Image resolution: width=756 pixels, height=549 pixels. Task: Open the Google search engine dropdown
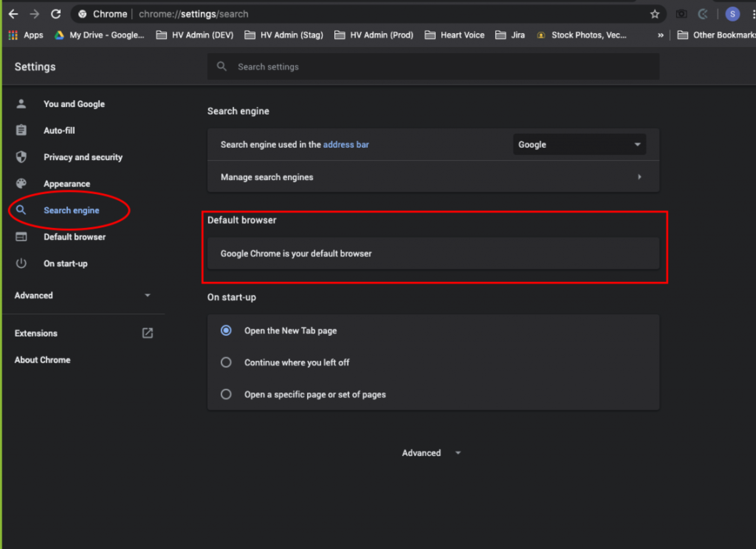[x=579, y=145]
